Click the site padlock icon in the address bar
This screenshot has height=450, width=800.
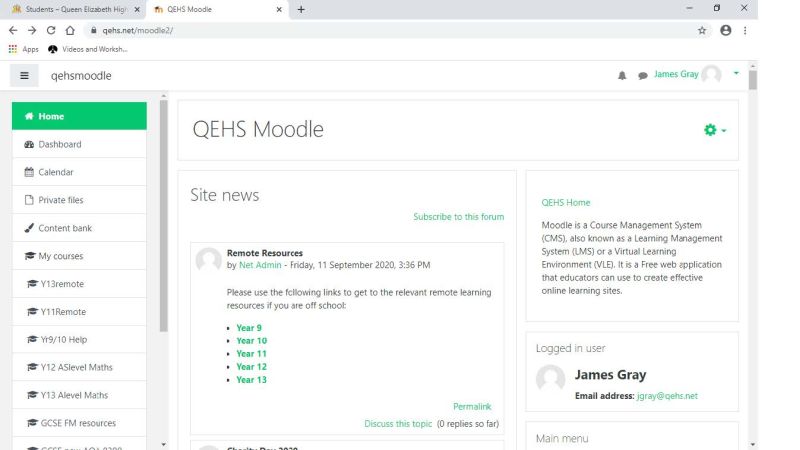click(93, 31)
